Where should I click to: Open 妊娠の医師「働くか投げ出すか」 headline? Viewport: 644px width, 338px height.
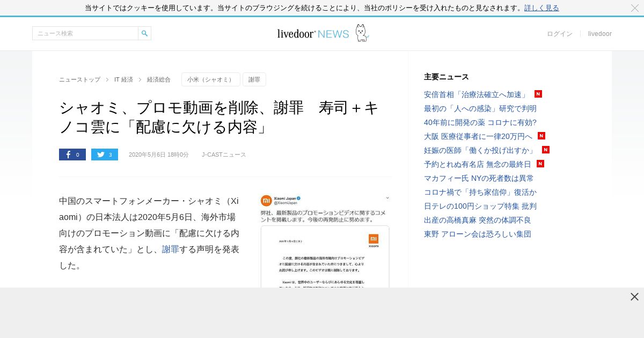click(480, 150)
